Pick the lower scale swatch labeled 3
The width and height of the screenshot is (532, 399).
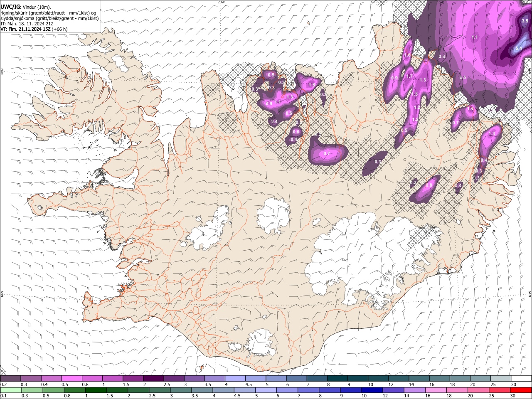[180, 390]
